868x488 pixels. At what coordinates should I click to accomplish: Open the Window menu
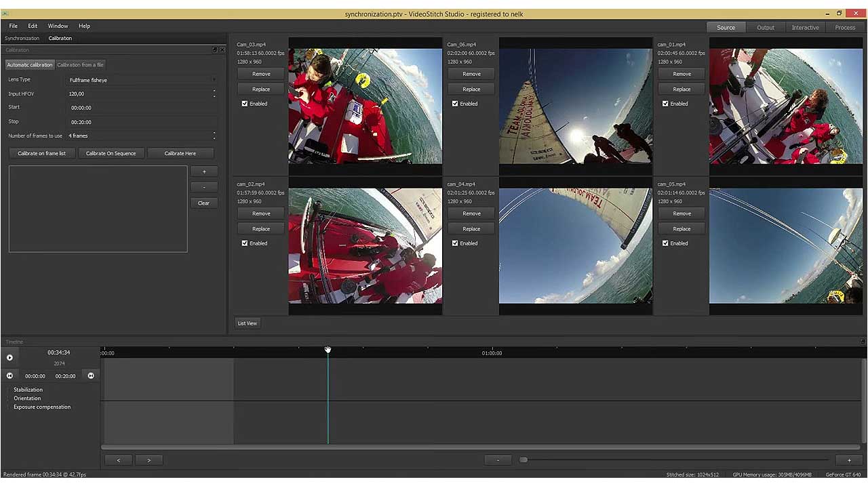click(58, 26)
